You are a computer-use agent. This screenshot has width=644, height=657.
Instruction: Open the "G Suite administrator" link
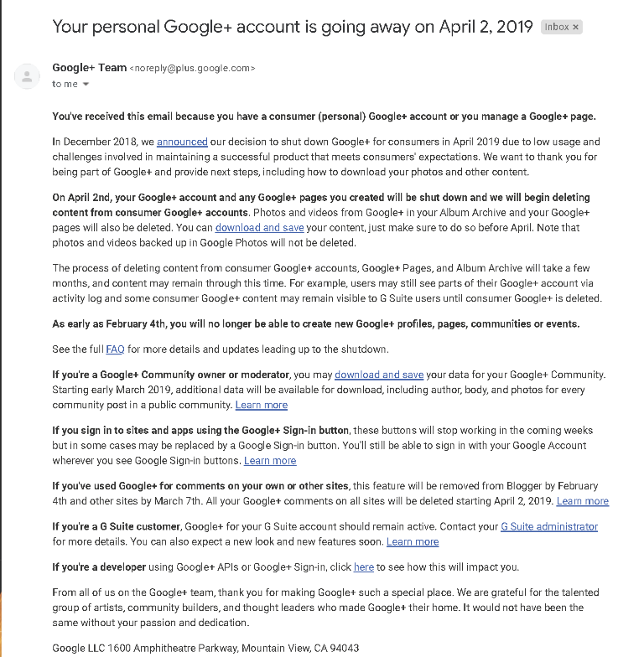549,526
